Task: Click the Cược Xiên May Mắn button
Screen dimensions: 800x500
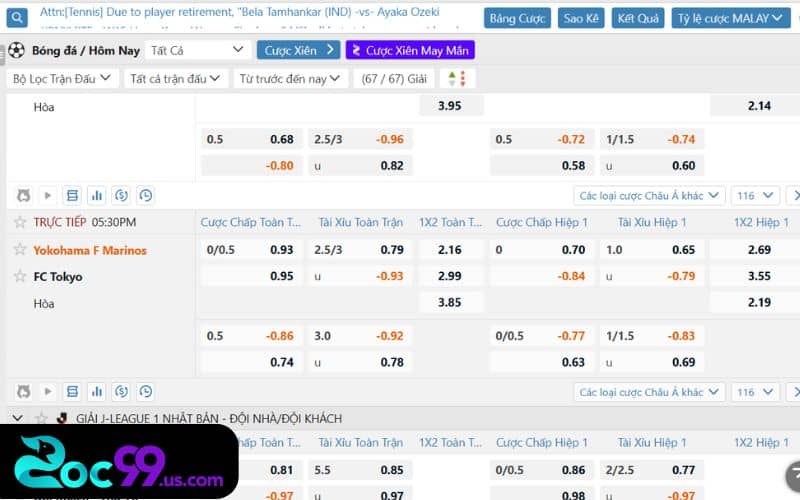Action: coord(410,50)
